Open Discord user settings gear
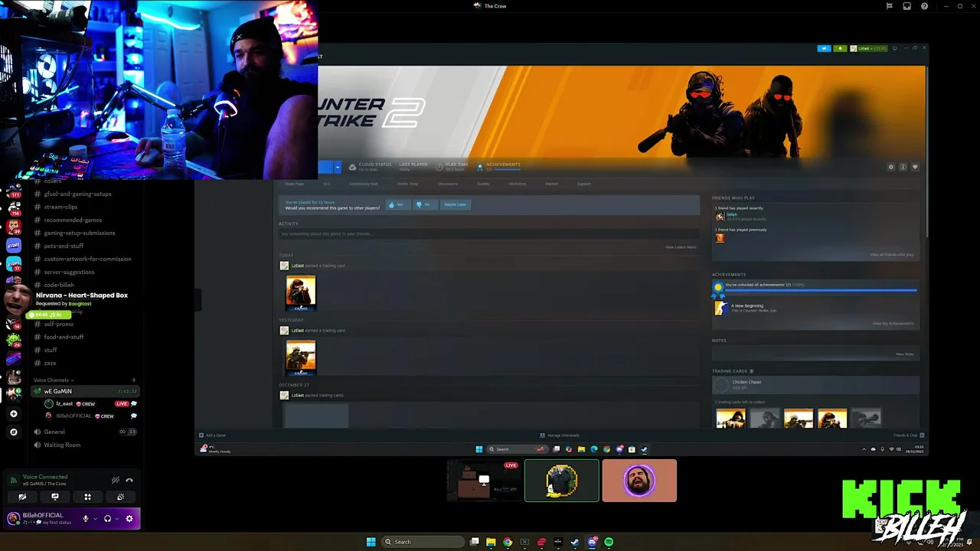The height and width of the screenshot is (551, 980). point(129,519)
